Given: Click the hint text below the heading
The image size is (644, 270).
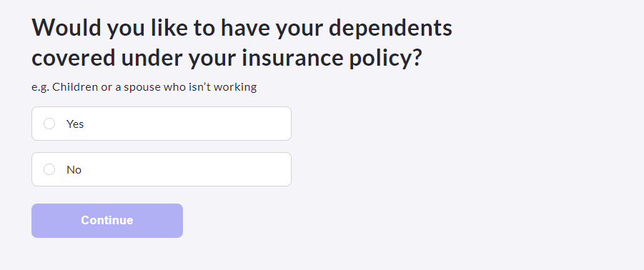Looking at the screenshot, I should click(144, 87).
